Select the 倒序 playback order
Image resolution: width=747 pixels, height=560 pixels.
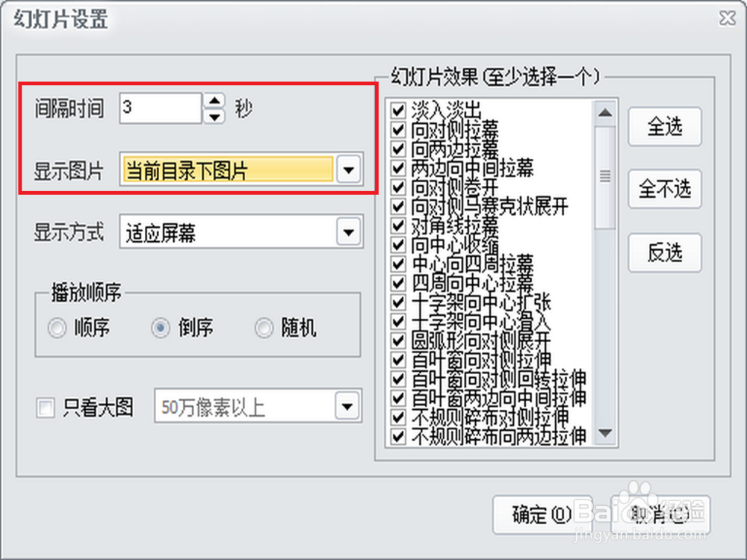(160, 329)
